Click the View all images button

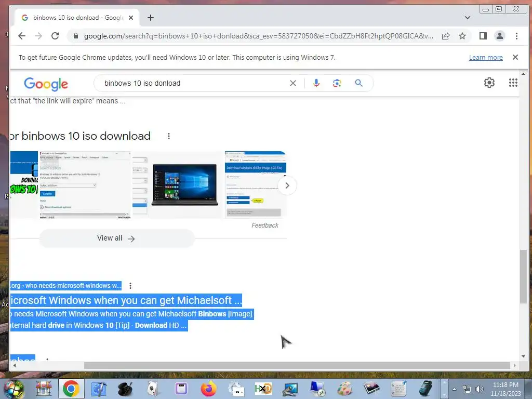(x=116, y=238)
